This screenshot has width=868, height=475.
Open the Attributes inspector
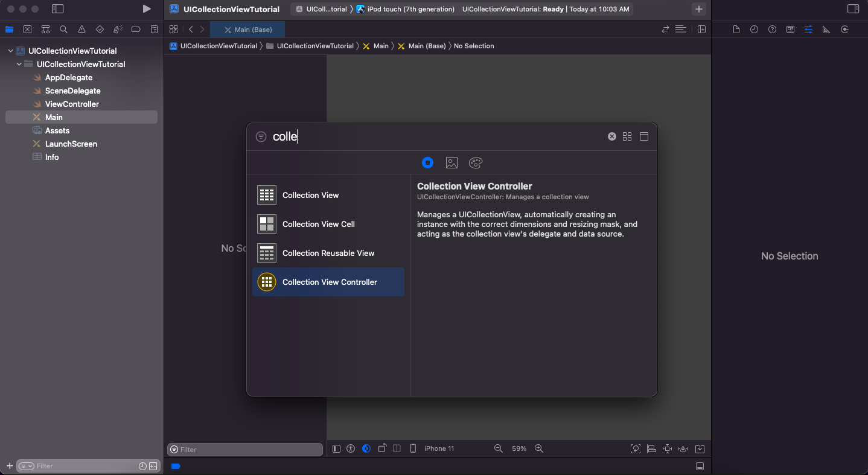tap(808, 29)
